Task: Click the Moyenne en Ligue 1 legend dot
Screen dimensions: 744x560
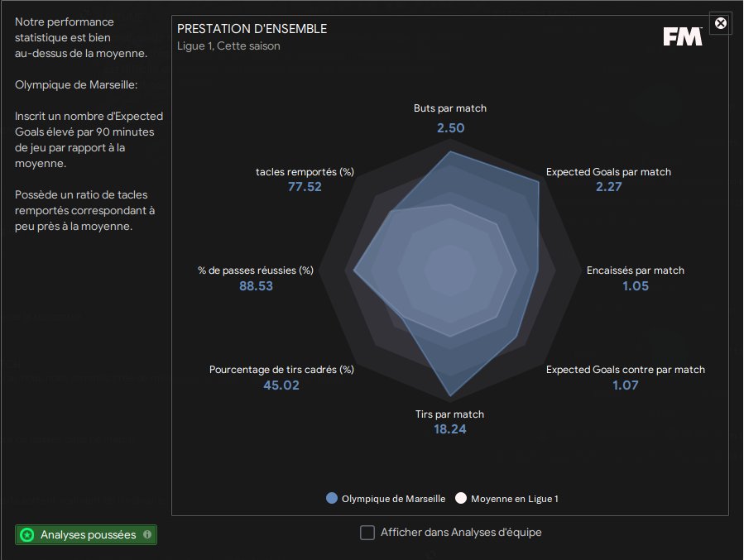Action: pos(461,498)
